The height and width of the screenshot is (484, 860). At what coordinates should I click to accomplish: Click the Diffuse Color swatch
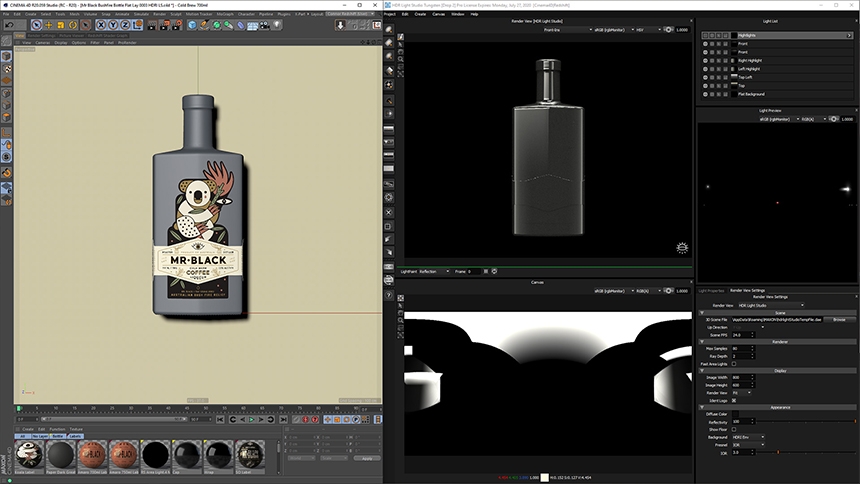[735, 414]
